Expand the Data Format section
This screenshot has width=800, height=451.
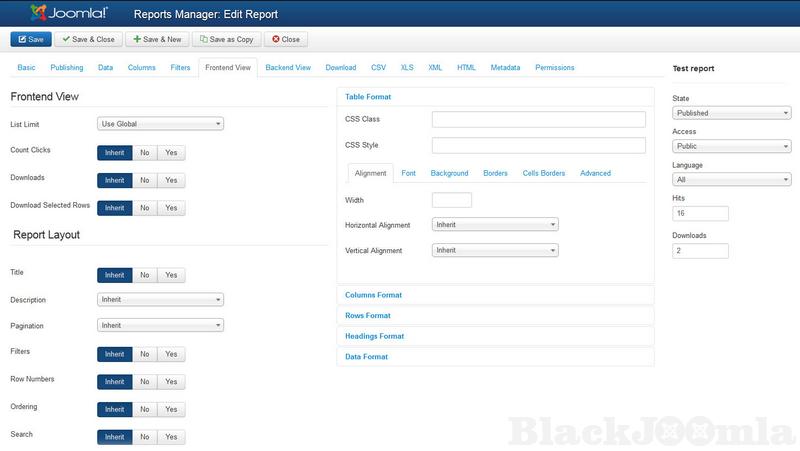[x=366, y=356]
